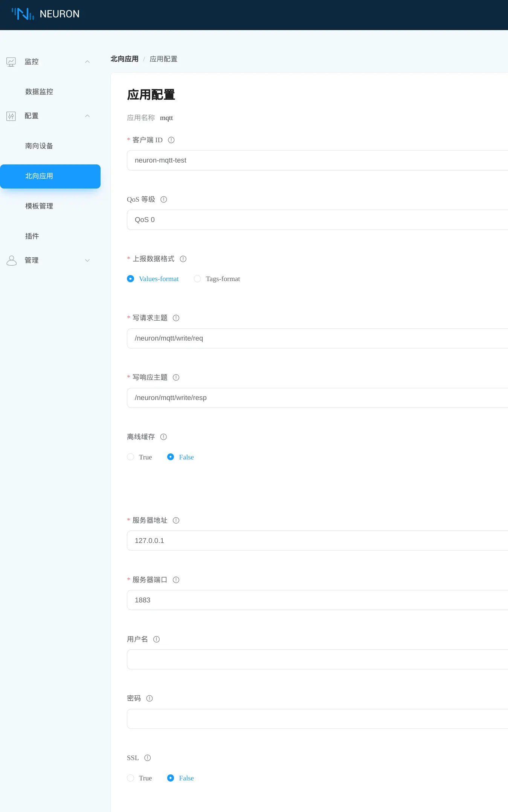Click the 写请求主题 input field
Screen dimensions: 508x812
317,338
